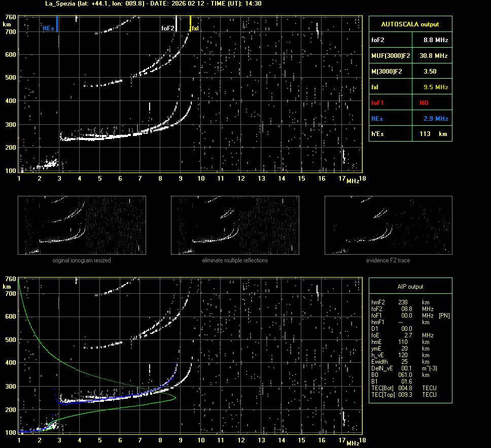Open the evidence F2 trace thumbnail
Image resolution: width=491 pixels, height=448 pixels.
click(388, 225)
